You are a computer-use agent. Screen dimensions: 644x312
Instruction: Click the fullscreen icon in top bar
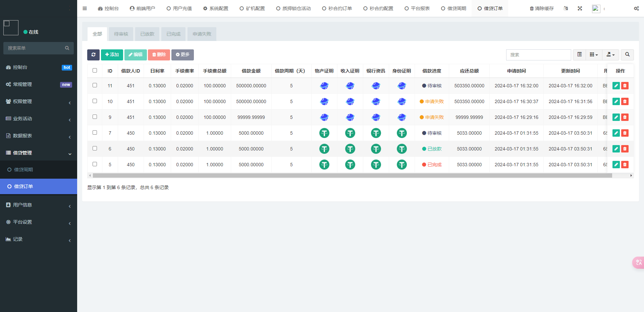[x=580, y=8]
